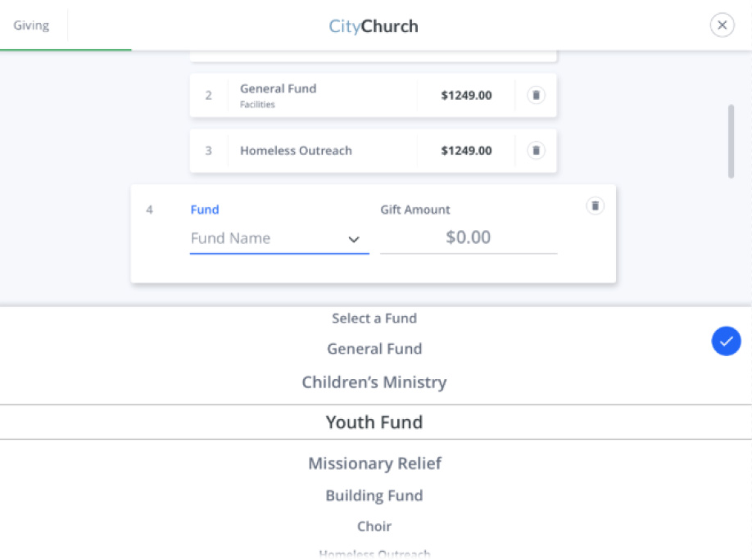752x560 pixels.
Task: Delete the Homeless Outreach gift row
Action: click(x=536, y=151)
